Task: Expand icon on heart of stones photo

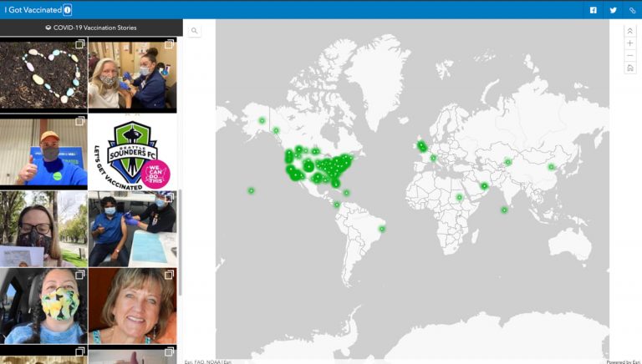Action: click(80, 43)
